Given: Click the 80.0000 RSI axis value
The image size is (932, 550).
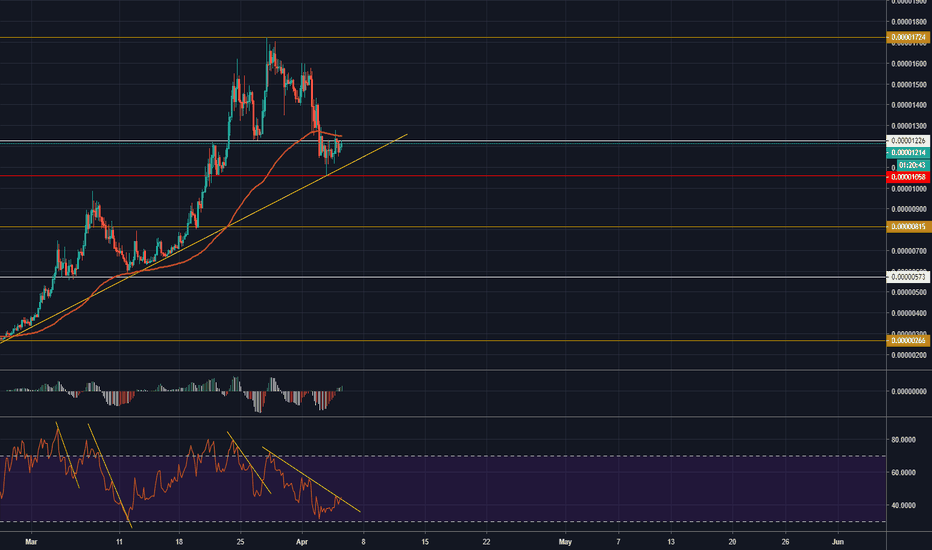Looking at the screenshot, I should click(903, 440).
